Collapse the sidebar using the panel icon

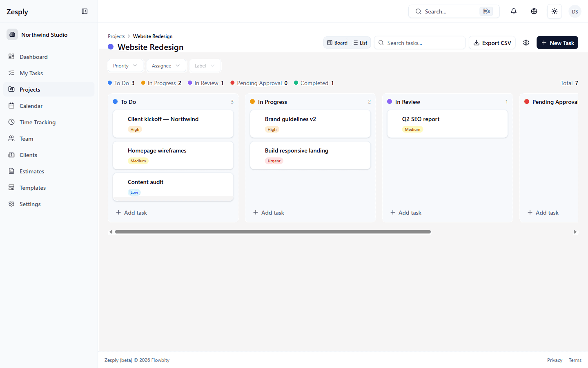(85, 11)
